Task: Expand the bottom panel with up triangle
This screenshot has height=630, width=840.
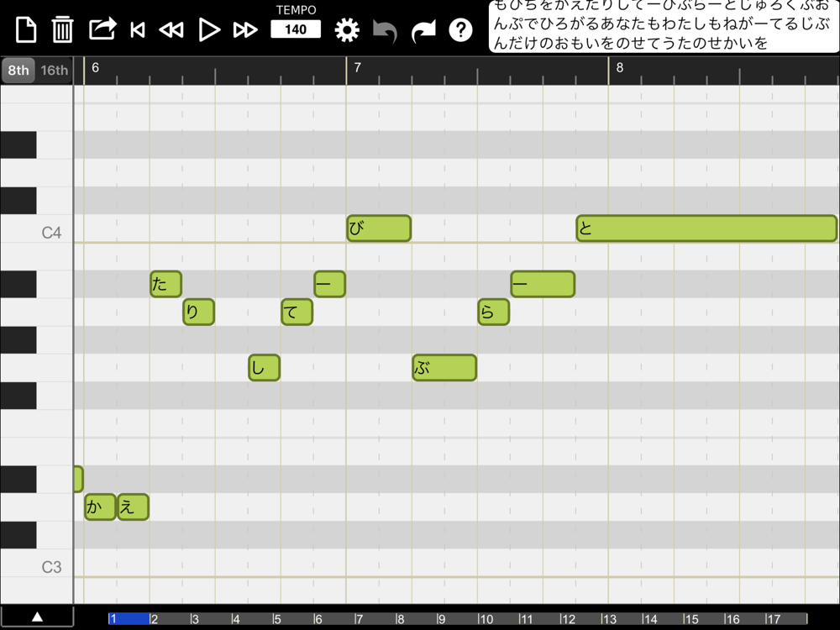Action: pos(37,617)
